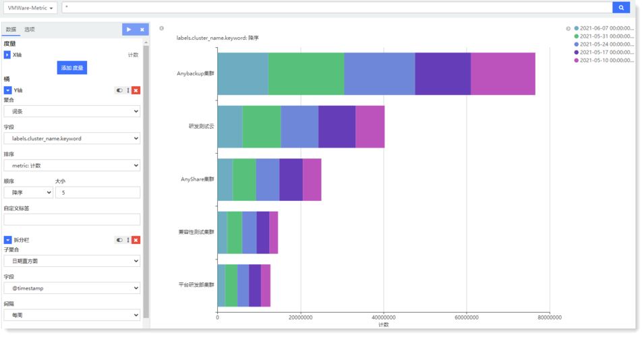644x337 pixels.
Task: Switch to the 选项 tab
Action: tap(30, 30)
